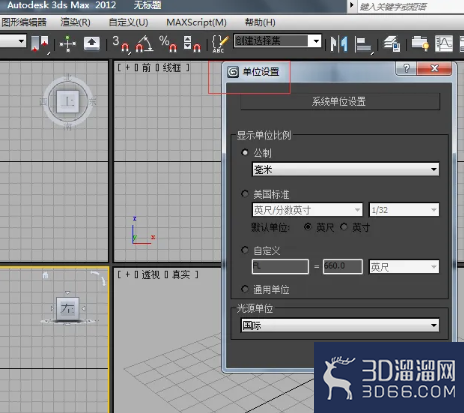Open the 自定义(U) menu
464x413 pixels.
tap(128, 22)
